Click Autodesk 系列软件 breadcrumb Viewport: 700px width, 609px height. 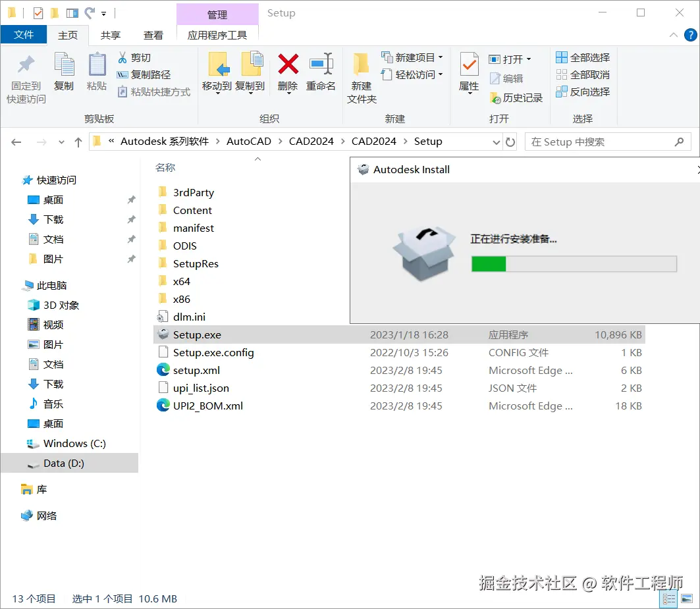pos(165,142)
